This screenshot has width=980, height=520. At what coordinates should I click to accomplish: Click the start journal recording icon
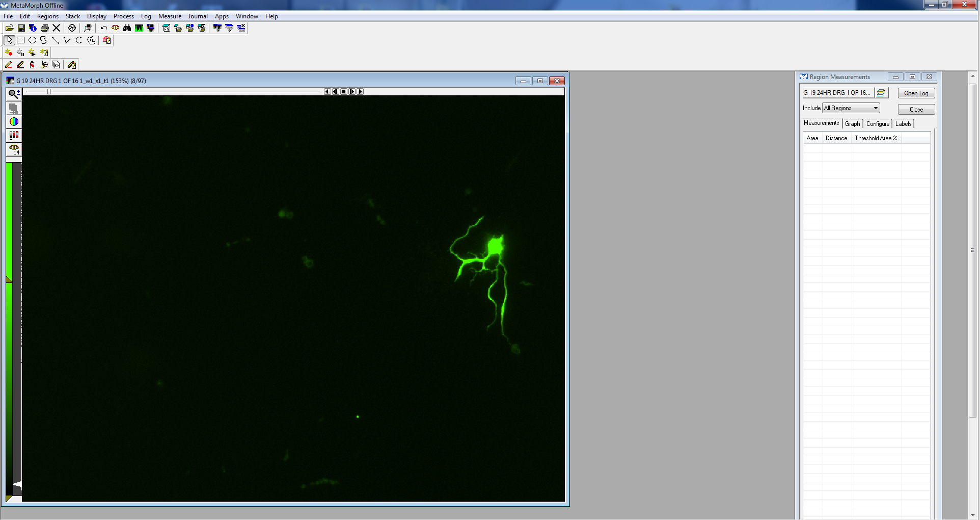tap(9, 53)
